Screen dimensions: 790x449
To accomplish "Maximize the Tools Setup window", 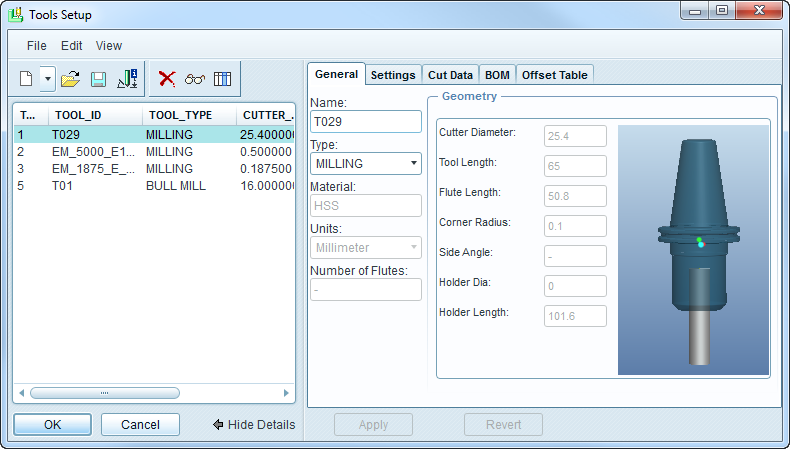I will click(722, 10).
